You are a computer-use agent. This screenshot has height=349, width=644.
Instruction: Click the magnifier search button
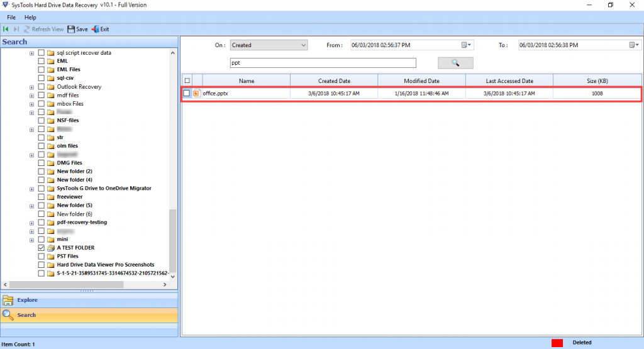coord(455,63)
